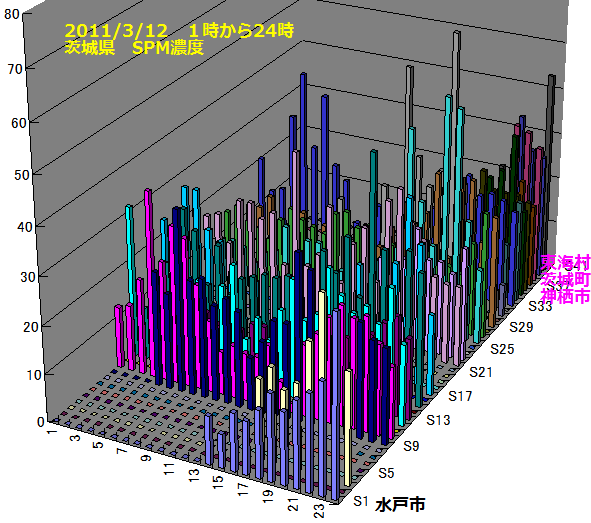Click the 神栖市 magenta label
This screenshot has width=591, height=523.
tap(565, 296)
